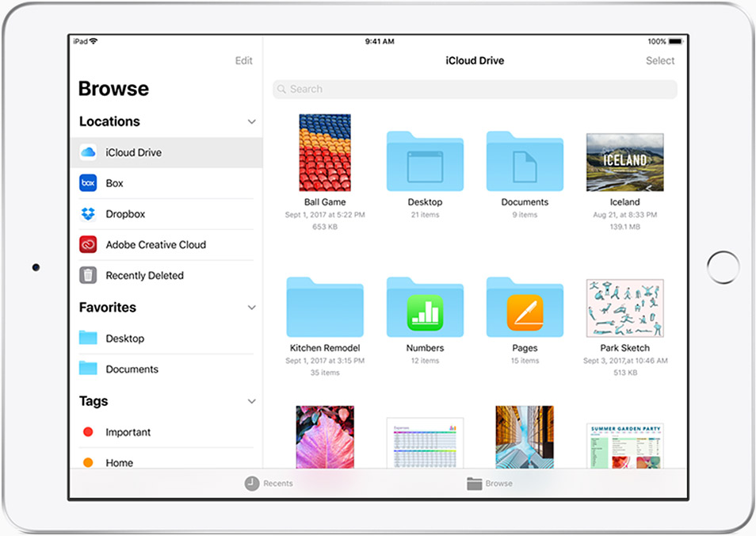This screenshot has width=756, height=536.
Task: Select the Box location label
Action: click(114, 183)
